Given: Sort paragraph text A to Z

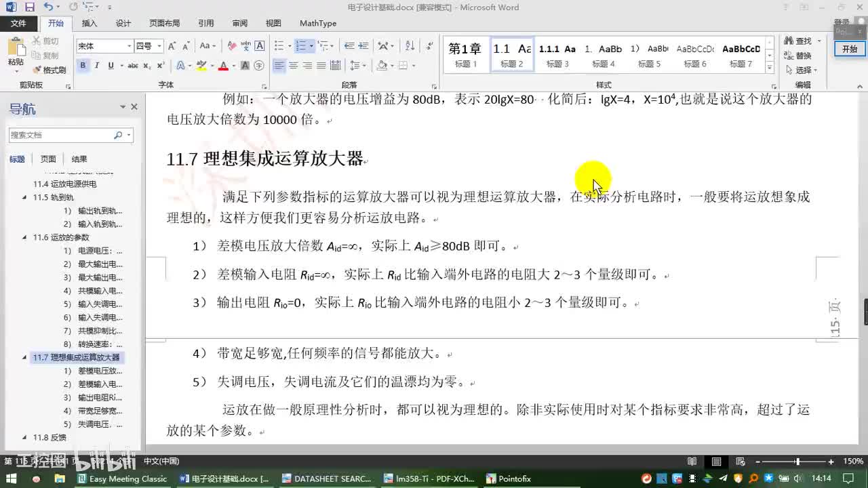Looking at the screenshot, I should coord(410,46).
